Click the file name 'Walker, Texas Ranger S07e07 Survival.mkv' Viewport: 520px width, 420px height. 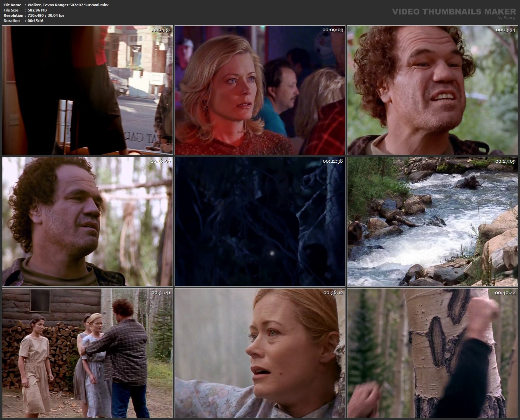68,5
